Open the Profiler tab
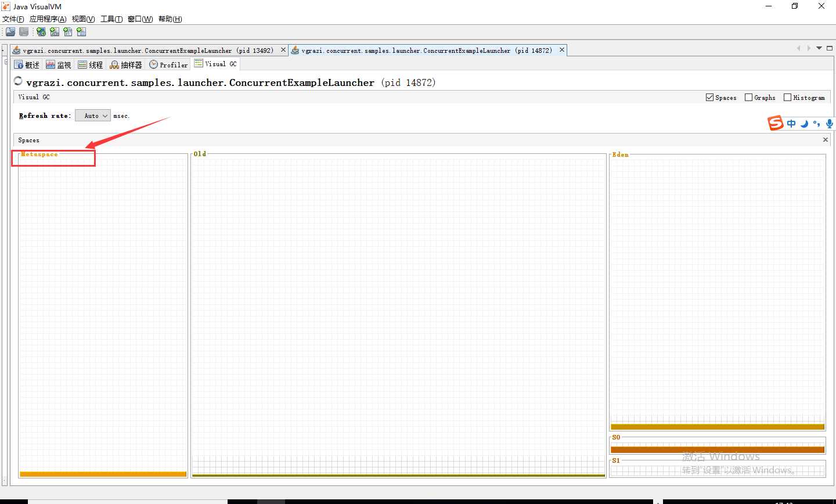This screenshot has width=836, height=504. [x=168, y=64]
